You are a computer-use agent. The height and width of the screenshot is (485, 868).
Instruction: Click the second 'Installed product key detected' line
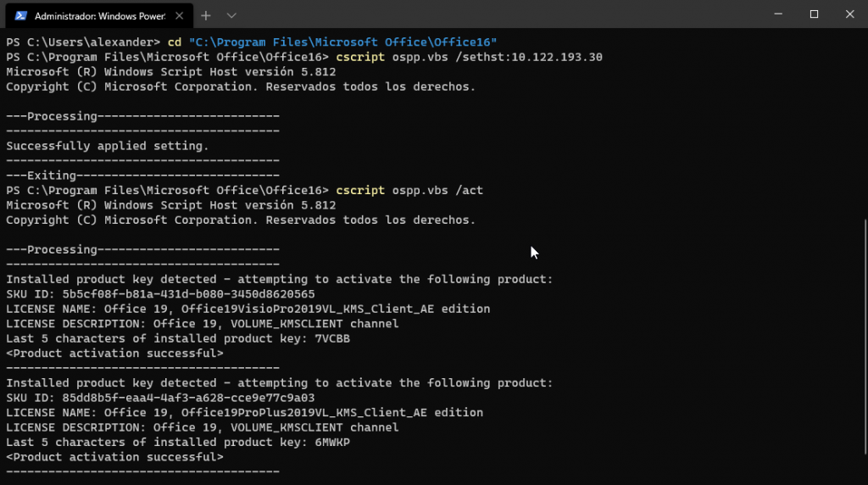coord(280,382)
